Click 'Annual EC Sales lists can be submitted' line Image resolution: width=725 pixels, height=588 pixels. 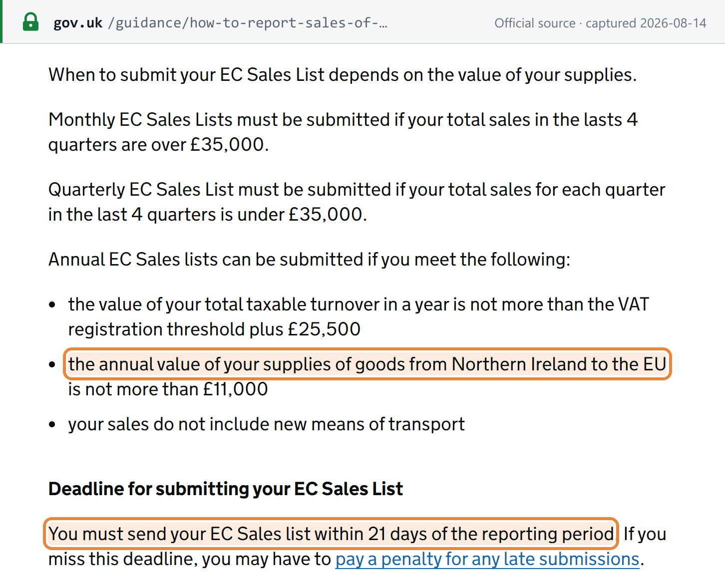(x=309, y=260)
